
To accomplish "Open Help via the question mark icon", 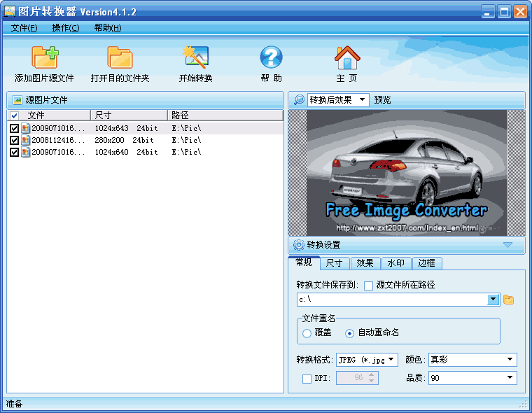I will [271, 57].
